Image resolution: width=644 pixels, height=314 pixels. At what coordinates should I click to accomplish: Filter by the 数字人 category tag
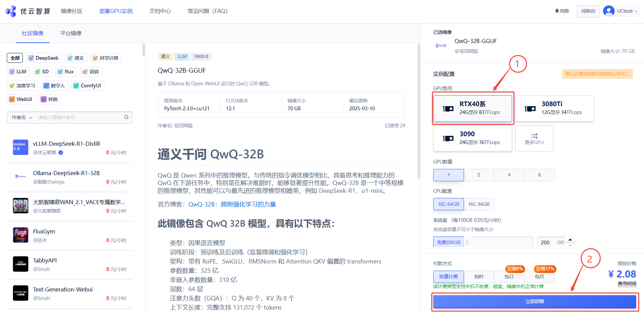(x=55, y=85)
